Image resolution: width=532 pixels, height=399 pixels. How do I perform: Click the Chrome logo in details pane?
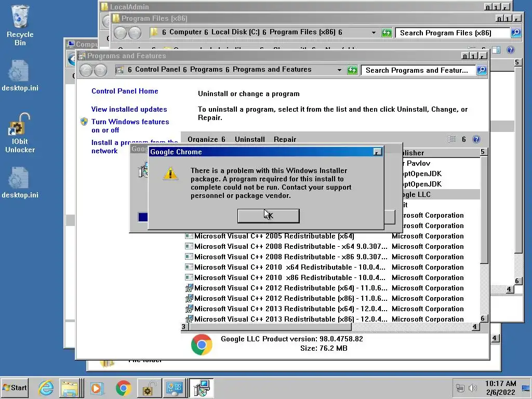point(202,344)
